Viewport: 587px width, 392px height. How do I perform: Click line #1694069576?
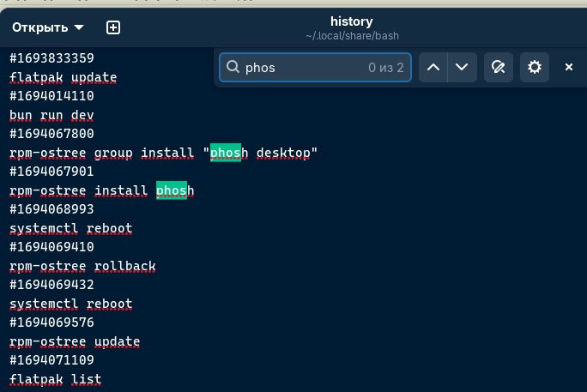pyautogui.click(x=51, y=323)
